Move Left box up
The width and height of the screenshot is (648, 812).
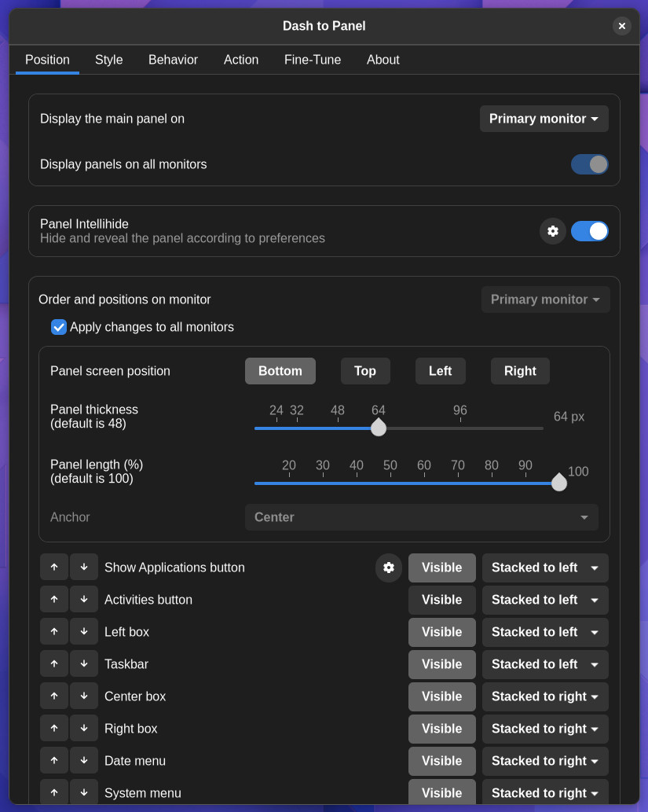pyautogui.click(x=54, y=631)
